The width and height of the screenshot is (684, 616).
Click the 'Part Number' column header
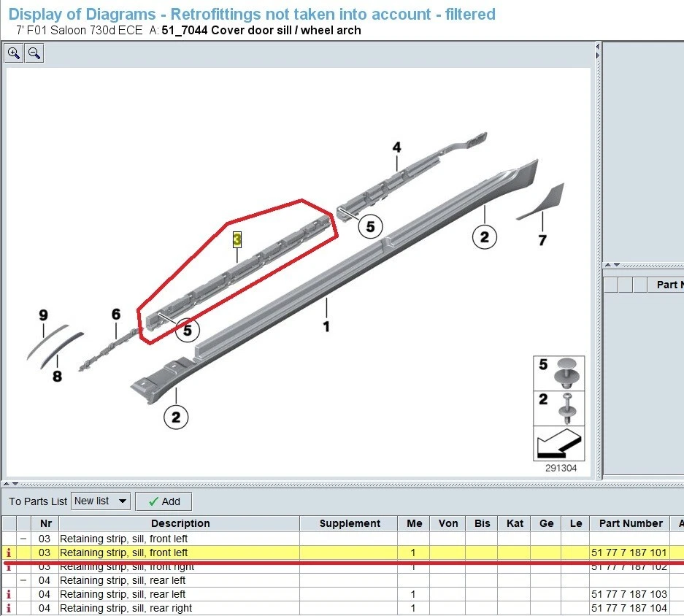click(x=631, y=523)
